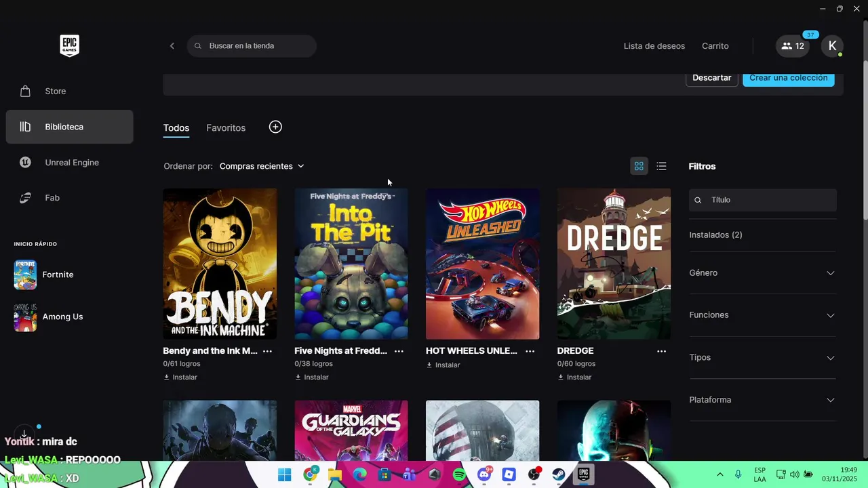This screenshot has width=868, height=488.
Task: Go back with the left chevron
Action: (x=172, y=46)
